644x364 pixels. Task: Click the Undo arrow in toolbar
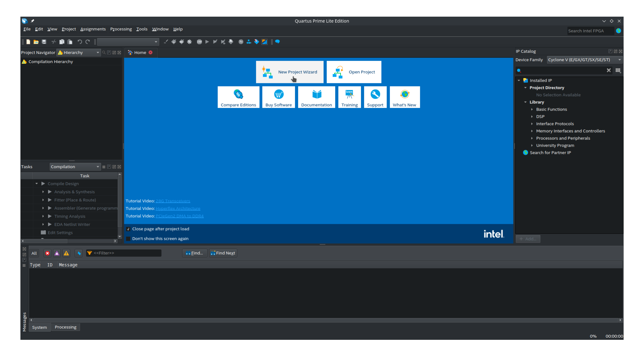coord(80,42)
